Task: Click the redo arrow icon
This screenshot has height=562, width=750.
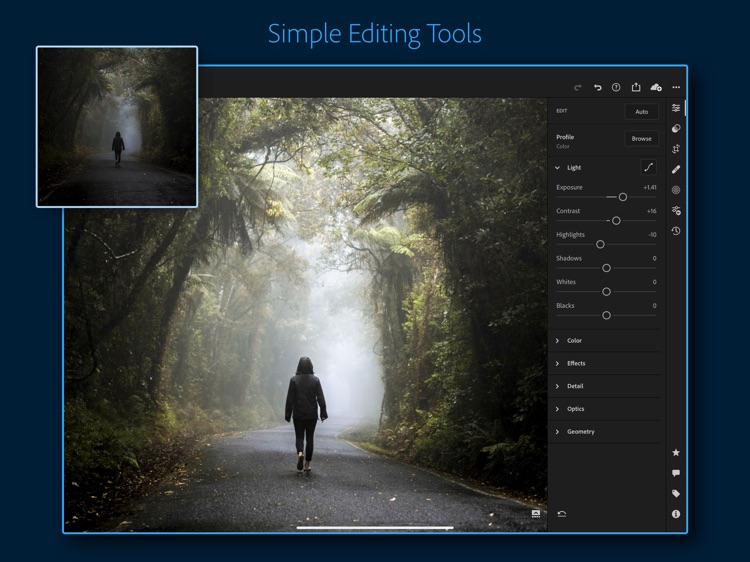Action: 578,88
